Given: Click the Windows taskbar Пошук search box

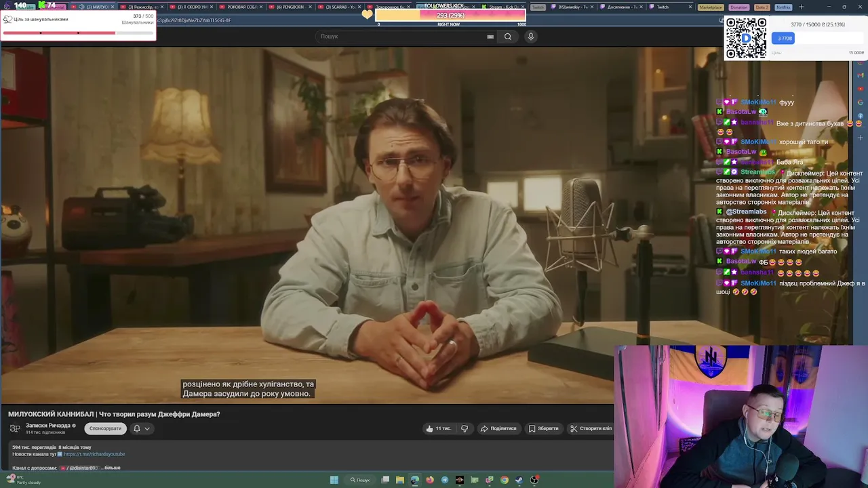Looking at the screenshot, I should point(360,480).
